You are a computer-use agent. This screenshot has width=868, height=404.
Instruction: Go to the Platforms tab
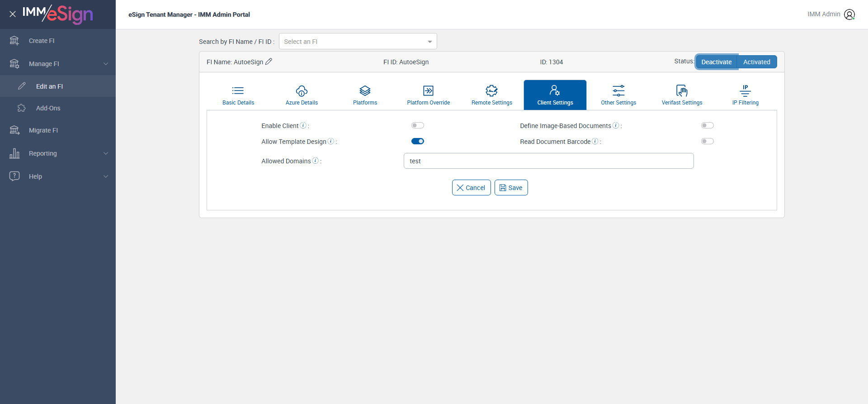pos(365,95)
